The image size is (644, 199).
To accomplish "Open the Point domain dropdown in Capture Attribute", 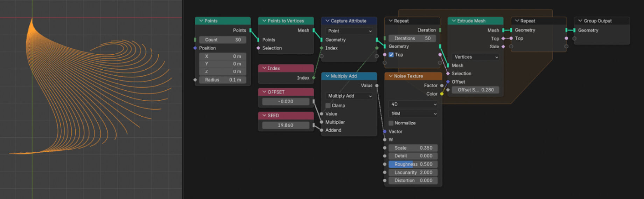I will pos(349,31).
